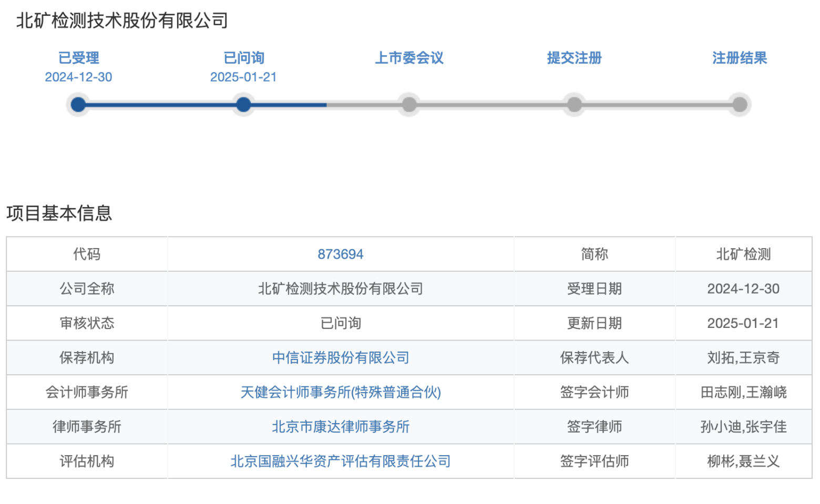Open 北京国融兴华资产评估 appraiser link
The width and height of the screenshot is (820, 504).
pyautogui.click(x=341, y=461)
